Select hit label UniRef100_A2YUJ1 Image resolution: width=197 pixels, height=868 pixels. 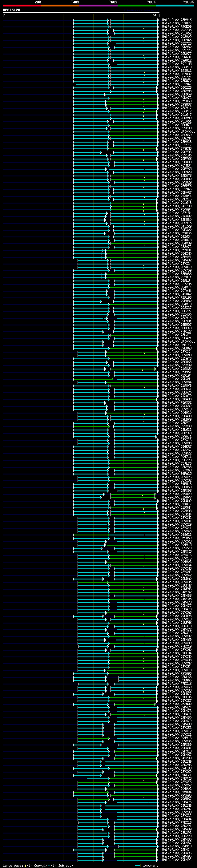pos(177,277)
